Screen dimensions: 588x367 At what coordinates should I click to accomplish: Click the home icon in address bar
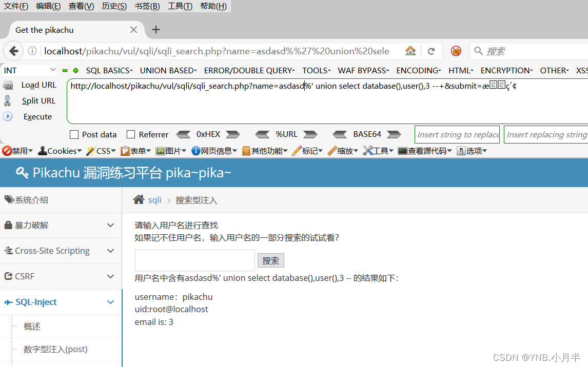(410, 51)
